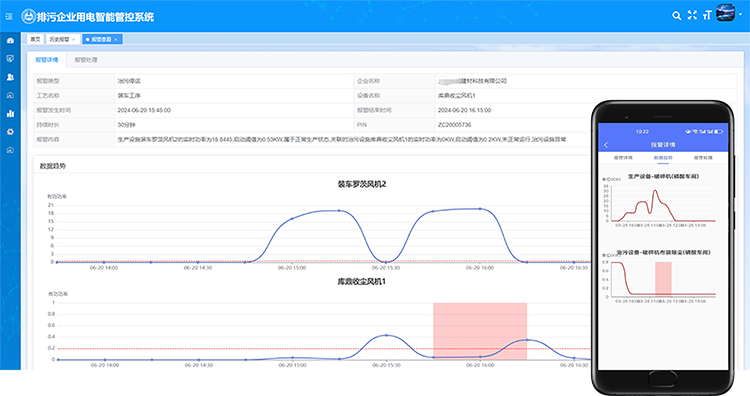Click the 库鼎收尘风机1 chart title
The image size is (750, 396).
coord(362,282)
